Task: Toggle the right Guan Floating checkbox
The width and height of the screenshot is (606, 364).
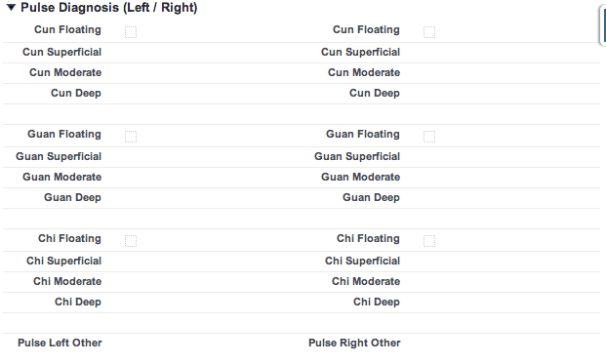Action: [429, 137]
